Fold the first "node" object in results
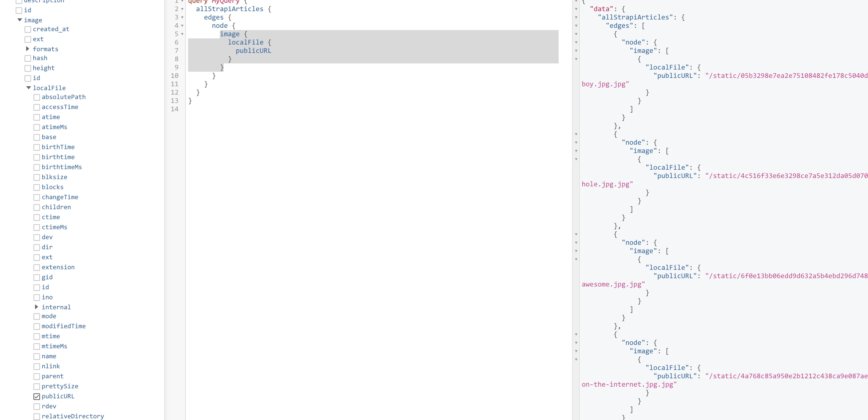Screen dimensions: 868x420 576,43
